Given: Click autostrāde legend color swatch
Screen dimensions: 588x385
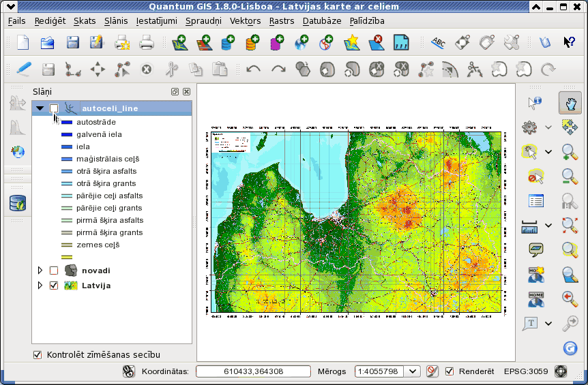Looking at the screenshot, I should tap(67, 122).
